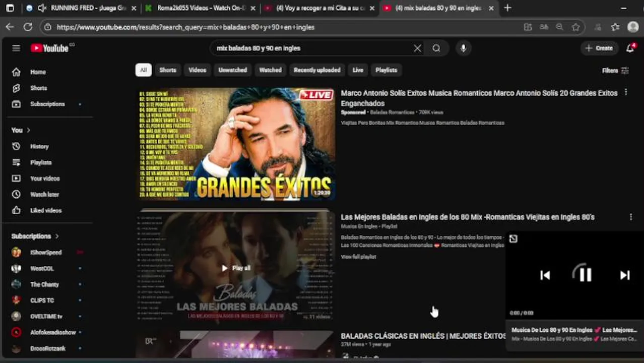Click inside the YouTube search field
Screen dimensions: 644x363
point(310,48)
